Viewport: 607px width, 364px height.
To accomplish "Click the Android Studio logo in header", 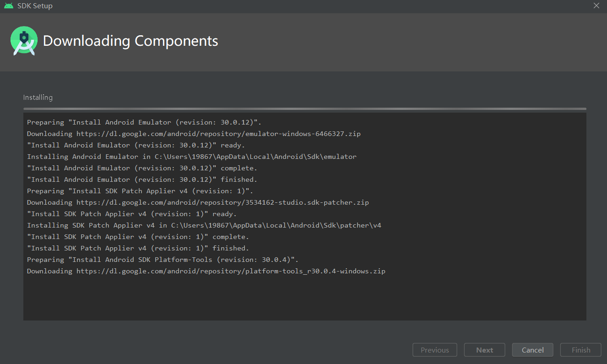I will tap(23, 41).
